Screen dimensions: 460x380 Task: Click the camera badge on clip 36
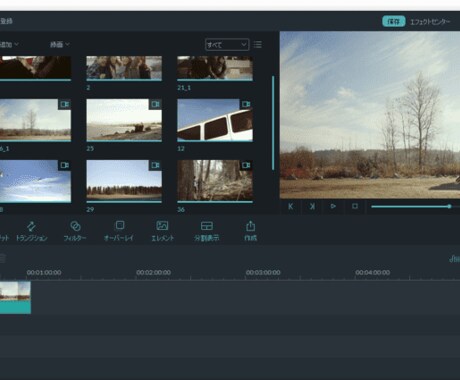pos(246,165)
